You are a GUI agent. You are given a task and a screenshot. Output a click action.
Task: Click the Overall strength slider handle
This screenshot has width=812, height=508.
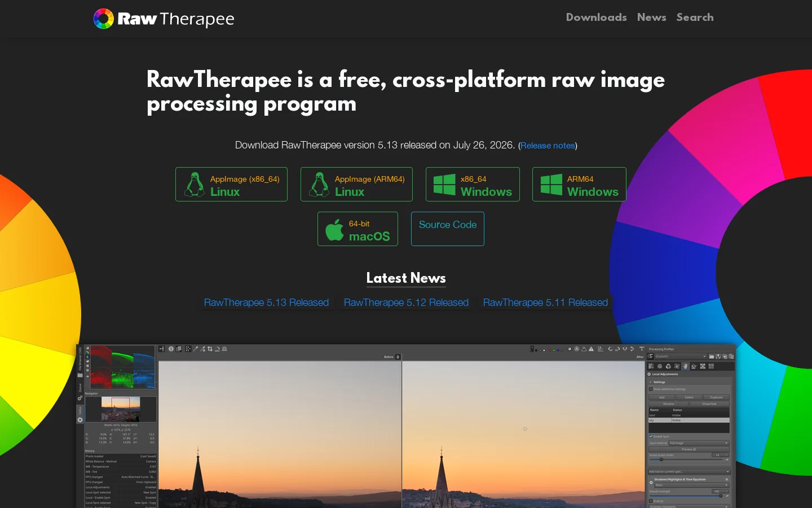[721, 496]
